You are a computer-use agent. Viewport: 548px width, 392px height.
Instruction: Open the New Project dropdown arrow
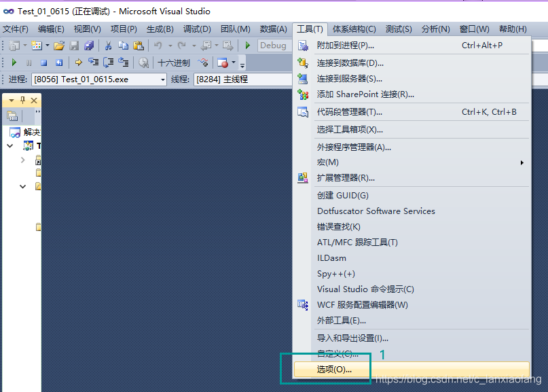[x=25, y=46]
